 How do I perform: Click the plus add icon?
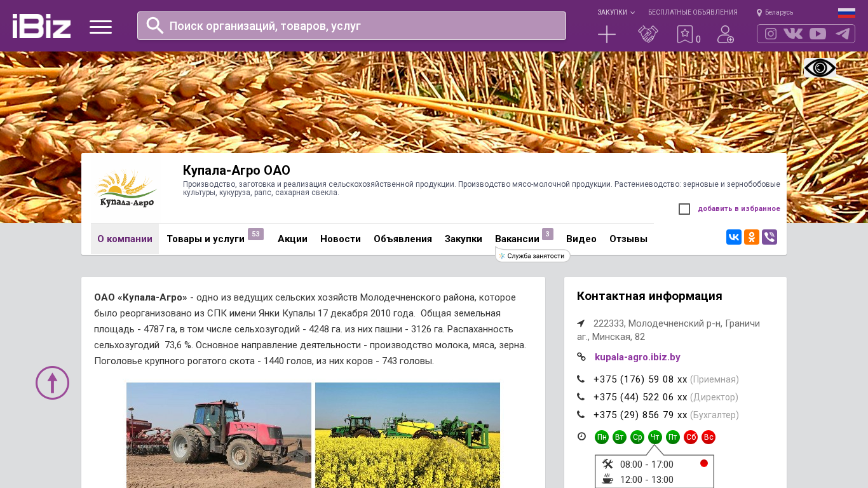pos(607,34)
